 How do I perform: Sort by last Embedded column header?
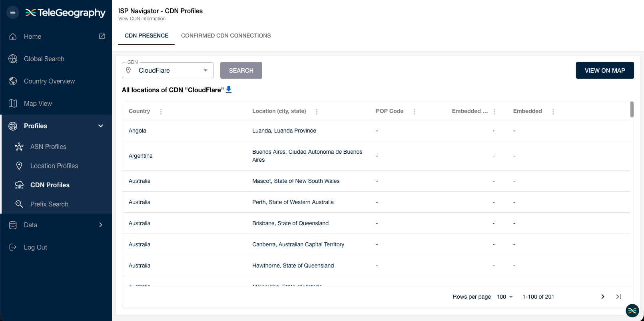click(x=527, y=111)
